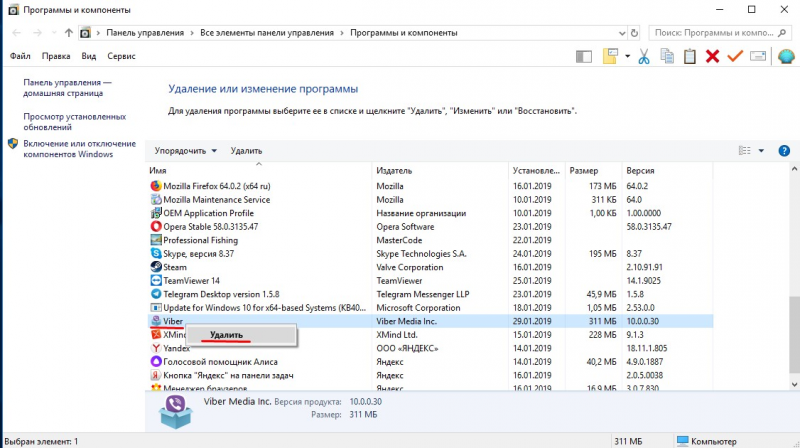Click the search magnifier icon
The height and width of the screenshot is (448, 800).
pos(782,33)
